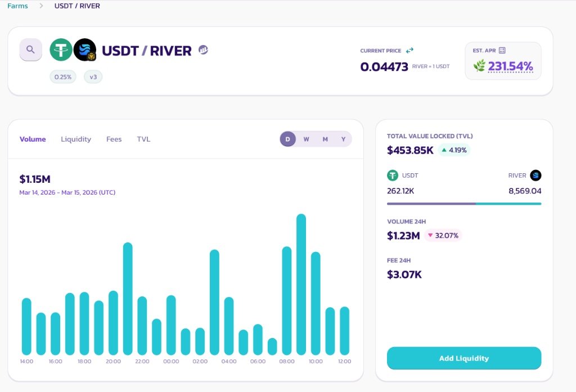Click the green TVL increase triangle

point(444,150)
